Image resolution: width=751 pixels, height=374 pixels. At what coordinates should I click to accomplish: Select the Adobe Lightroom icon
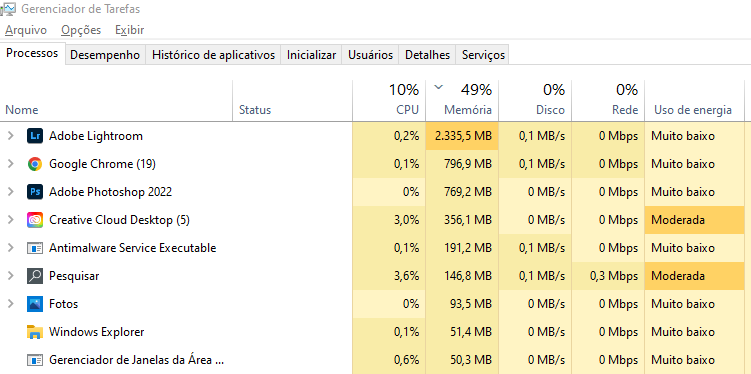click(35, 136)
